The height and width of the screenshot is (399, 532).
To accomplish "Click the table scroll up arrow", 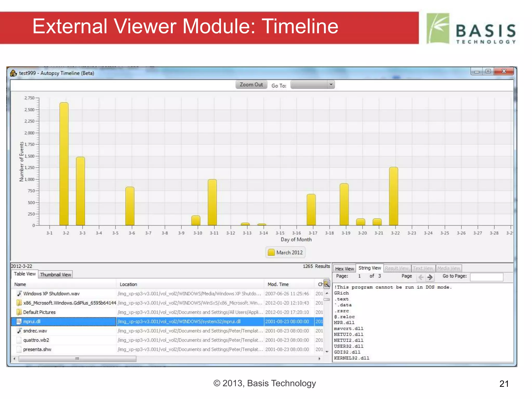I will pyautogui.click(x=327, y=293).
